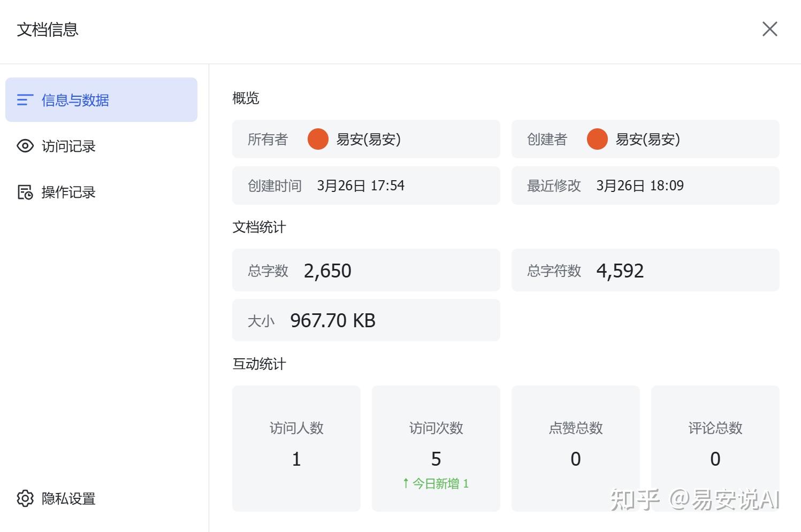Viewport: 801px width, 532px height.
Task: Click the owner name 易安(易安)
Action: click(x=368, y=139)
